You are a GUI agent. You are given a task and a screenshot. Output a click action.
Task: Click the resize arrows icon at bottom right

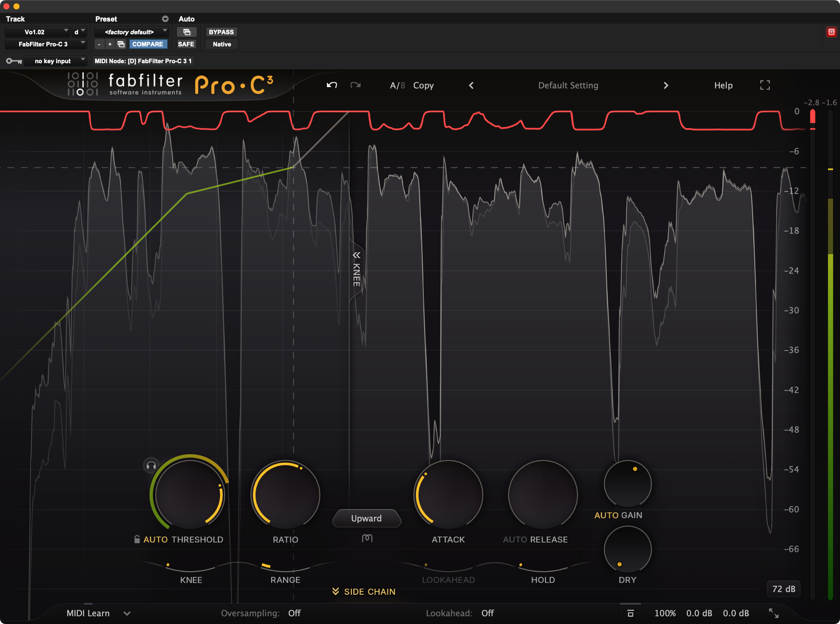click(x=773, y=613)
